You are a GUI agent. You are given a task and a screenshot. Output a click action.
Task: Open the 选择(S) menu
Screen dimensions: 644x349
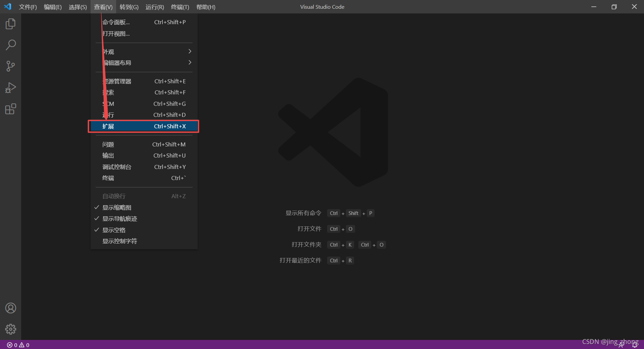click(78, 7)
